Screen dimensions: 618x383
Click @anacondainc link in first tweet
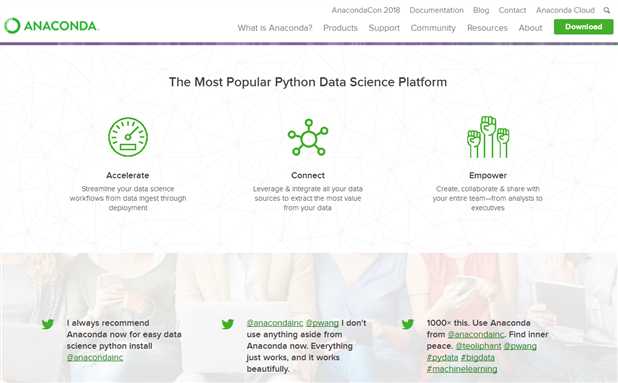[95, 357]
